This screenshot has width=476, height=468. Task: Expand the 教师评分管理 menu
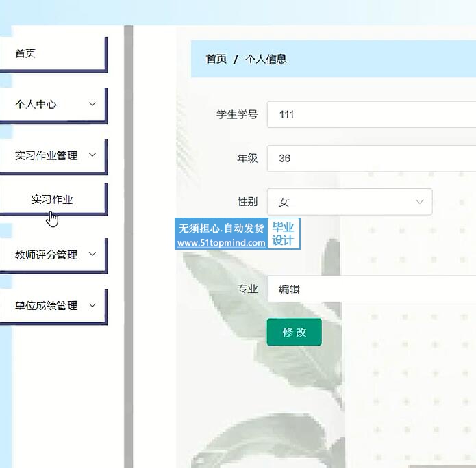pyautogui.click(x=53, y=255)
